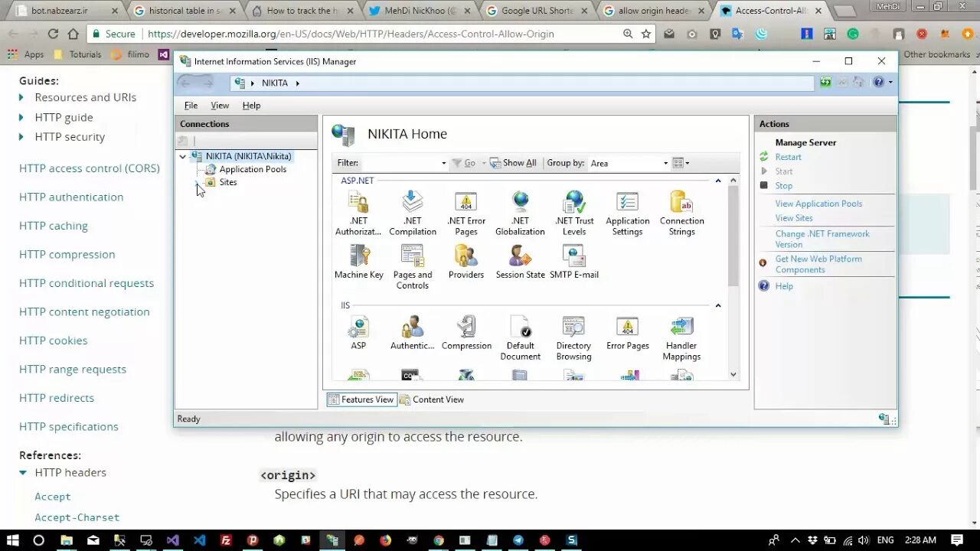980x551 pixels.
Task: Open the view mode dropdown button
Action: pos(681,163)
